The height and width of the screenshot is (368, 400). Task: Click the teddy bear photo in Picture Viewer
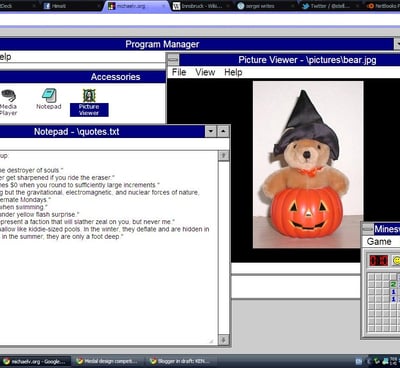308,165
